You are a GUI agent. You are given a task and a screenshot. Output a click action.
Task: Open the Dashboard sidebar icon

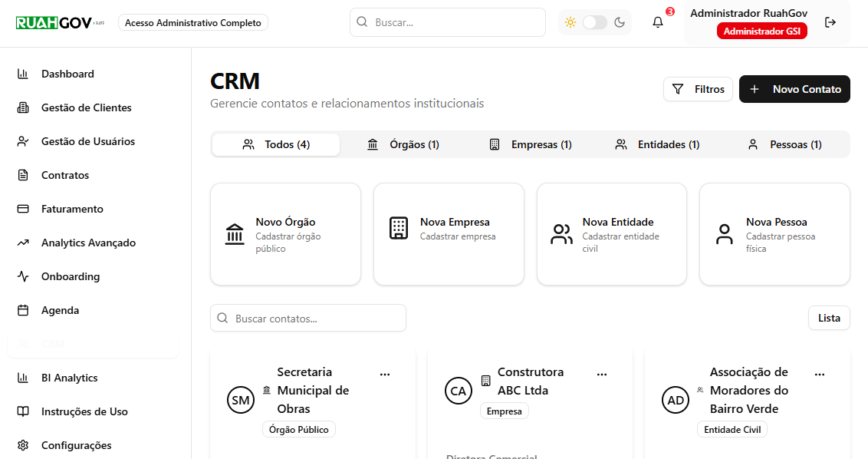pyautogui.click(x=21, y=74)
